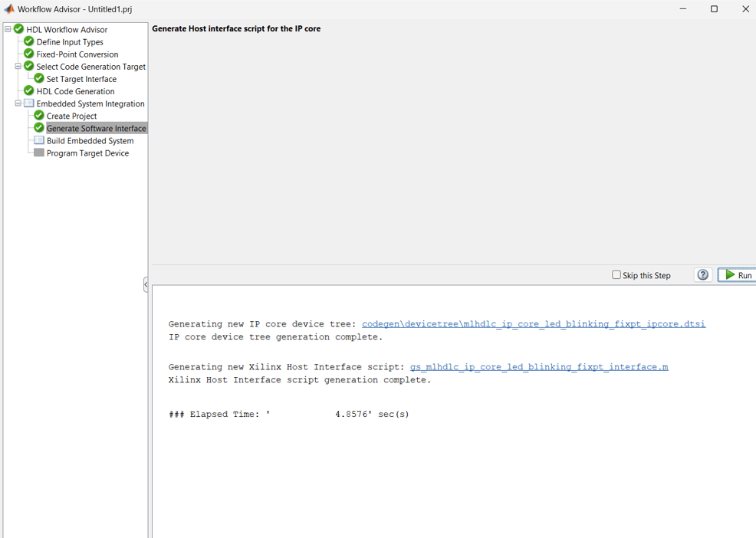Viewport: 756px width, 538px height.
Task: Click the Workflow Advisor icon in the title bar
Action: (8, 9)
